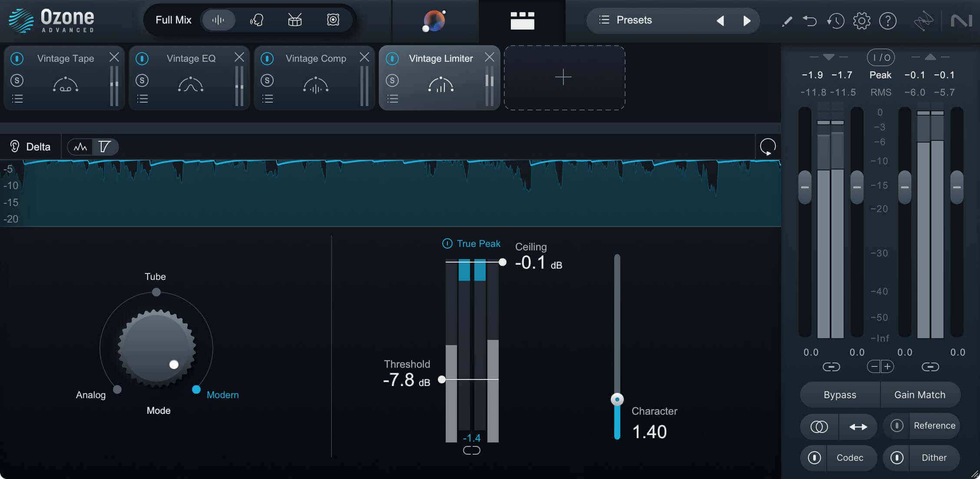The image size is (980, 479).
Task: Toggle threshold ceiling link icon
Action: click(472, 450)
